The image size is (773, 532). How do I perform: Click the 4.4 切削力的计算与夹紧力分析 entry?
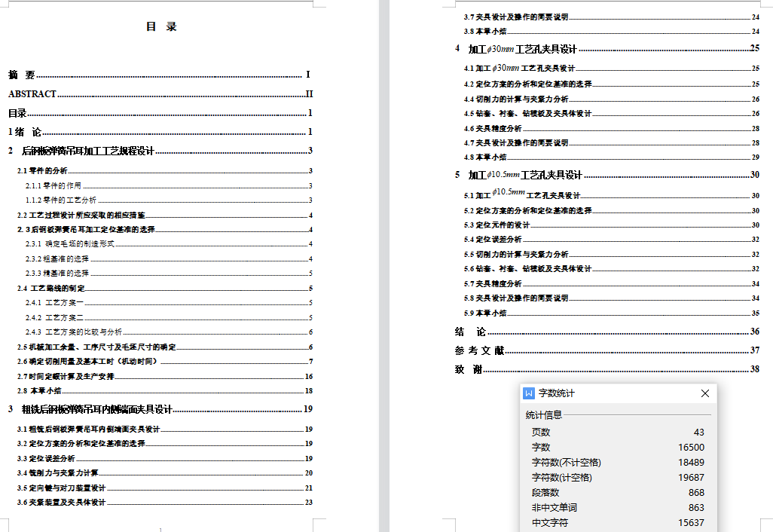pyautogui.click(x=611, y=99)
